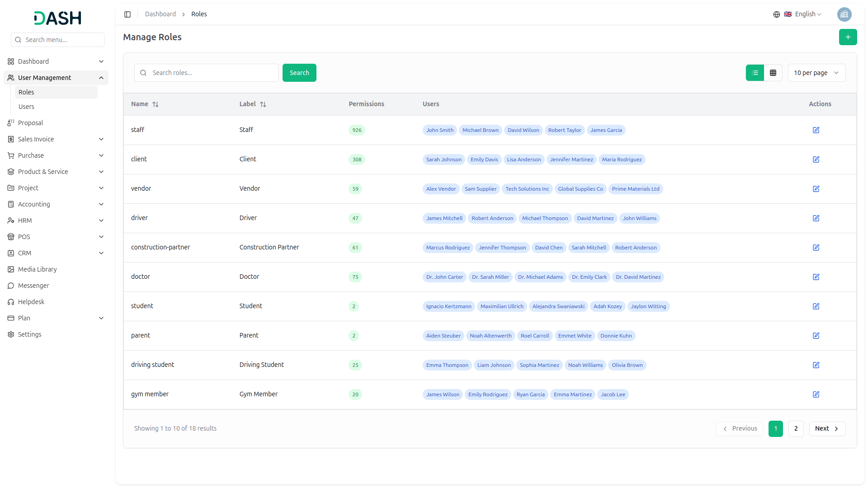Click the sidebar collapse toggle icon
This screenshot has height=488, width=868.
[x=127, y=14]
